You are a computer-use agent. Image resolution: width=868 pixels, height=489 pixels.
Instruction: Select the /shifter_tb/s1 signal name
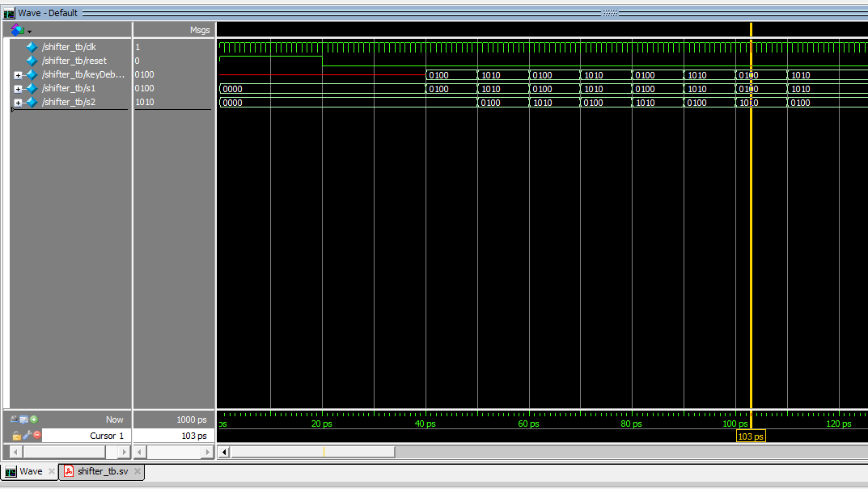tap(69, 89)
